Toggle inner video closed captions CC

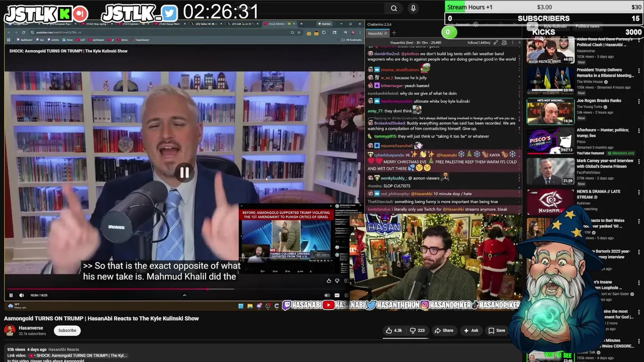click(337, 295)
